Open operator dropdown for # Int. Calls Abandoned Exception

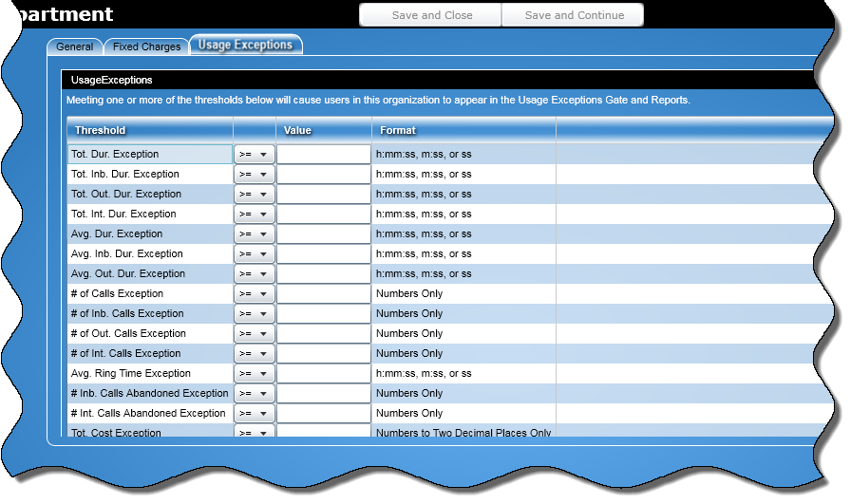(x=254, y=414)
